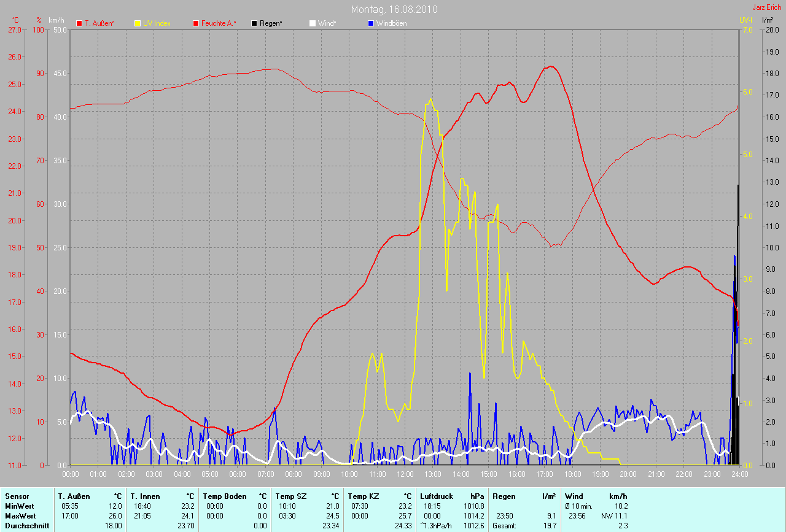Select the 'UV Index' legend label
This screenshot has width=786, height=532.
pos(157,23)
